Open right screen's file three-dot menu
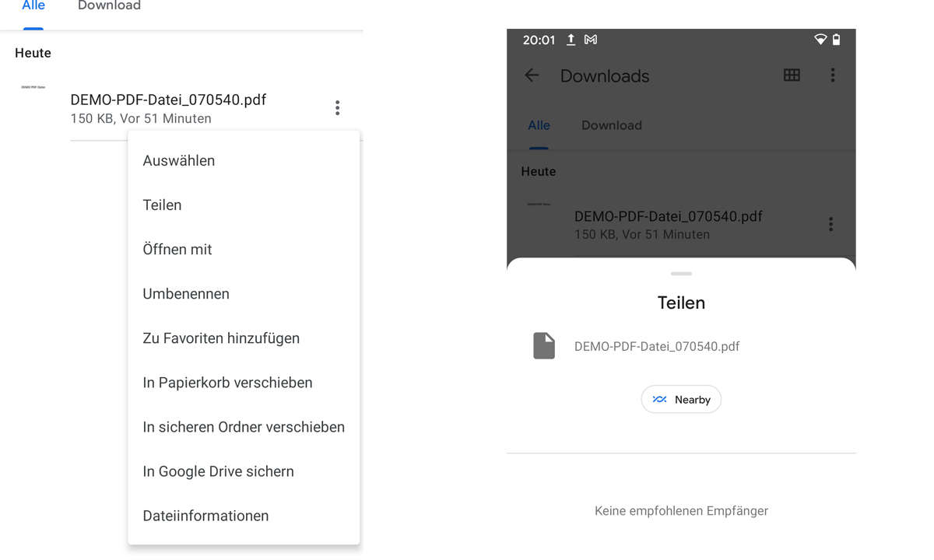 tap(830, 225)
